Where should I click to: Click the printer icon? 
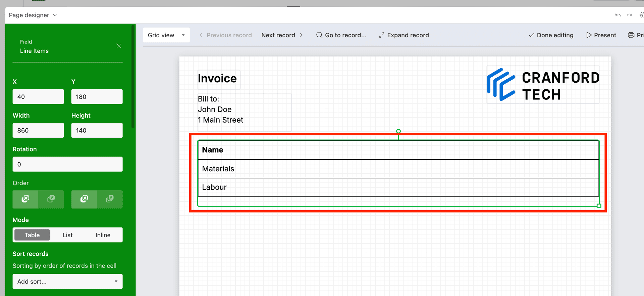click(x=631, y=35)
